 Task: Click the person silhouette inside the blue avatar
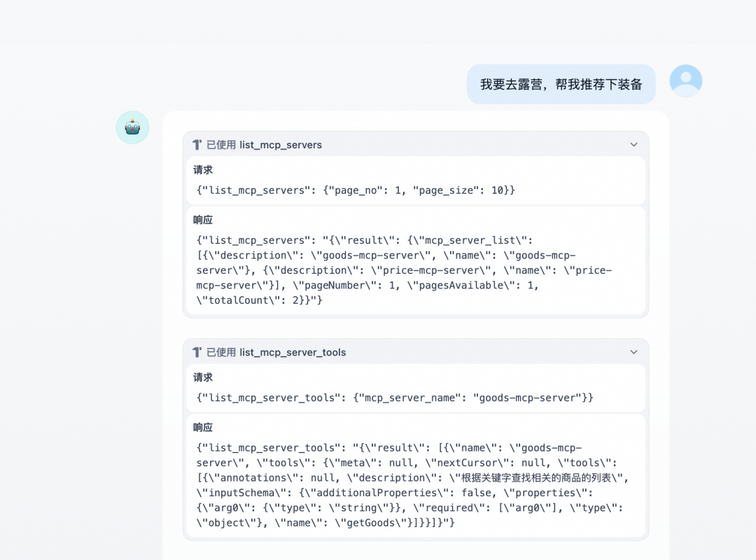click(685, 80)
